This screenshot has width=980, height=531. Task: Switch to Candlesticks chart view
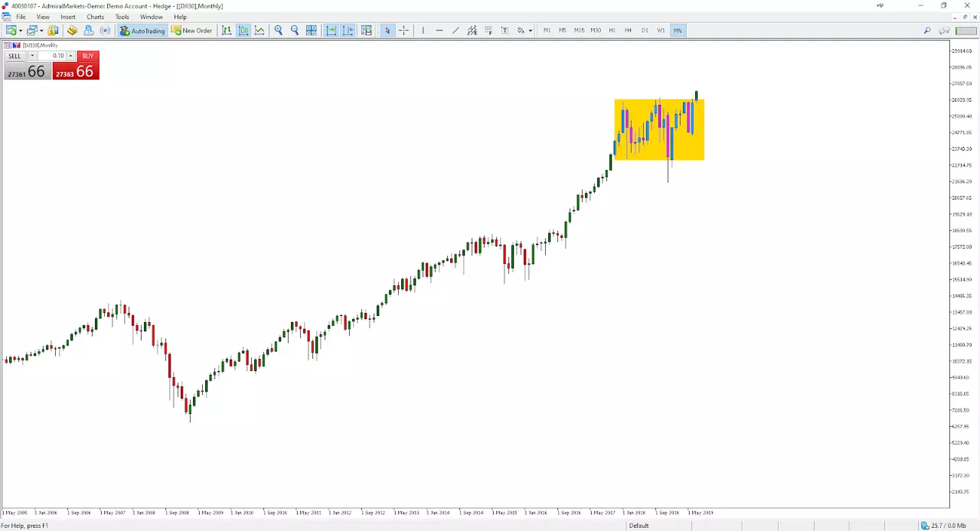click(243, 31)
